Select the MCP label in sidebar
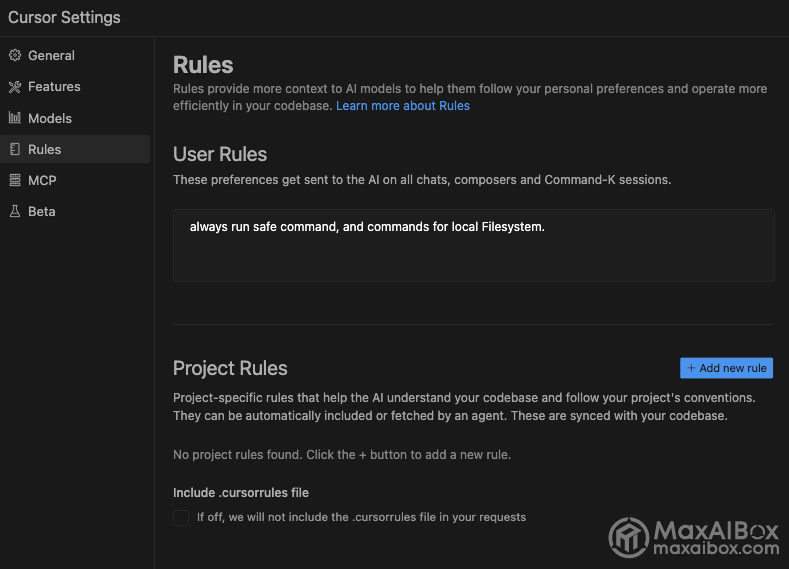This screenshot has width=789, height=569. point(42,180)
